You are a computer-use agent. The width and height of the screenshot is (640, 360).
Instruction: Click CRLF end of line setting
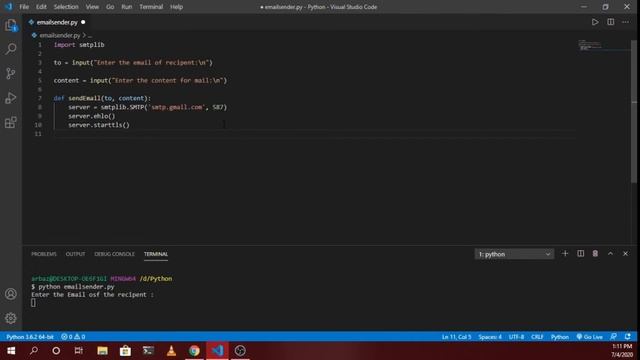tap(537, 337)
